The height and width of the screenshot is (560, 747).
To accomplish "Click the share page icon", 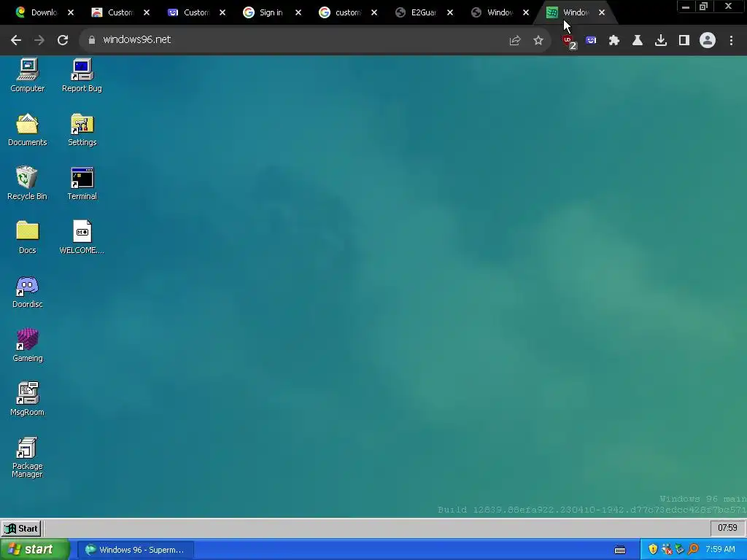I will tap(514, 41).
